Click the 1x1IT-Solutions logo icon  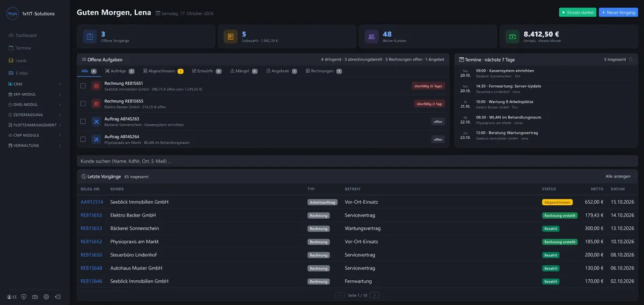pyautogui.click(x=12, y=13)
